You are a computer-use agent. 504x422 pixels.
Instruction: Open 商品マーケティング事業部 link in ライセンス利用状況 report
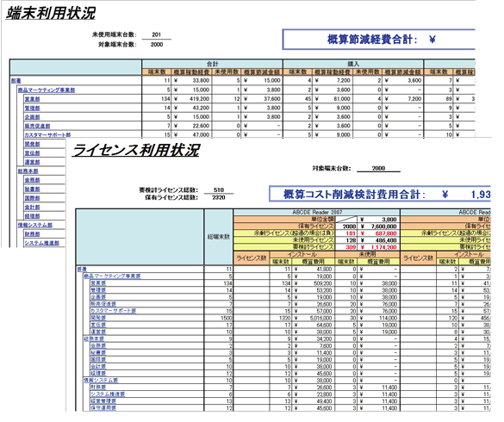(x=112, y=276)
